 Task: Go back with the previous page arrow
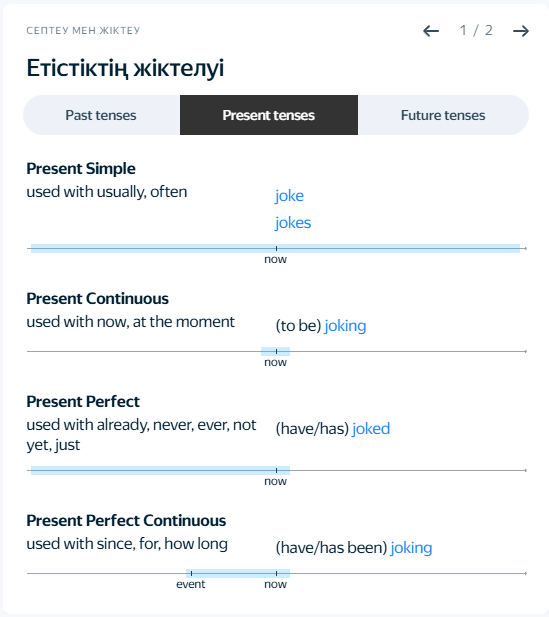(431, 31)
